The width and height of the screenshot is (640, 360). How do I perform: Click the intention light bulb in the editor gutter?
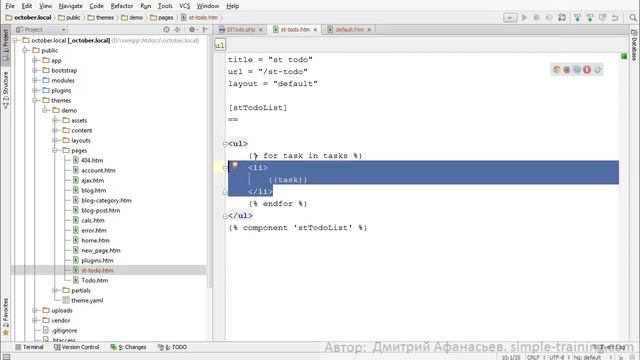coord(235,165)
